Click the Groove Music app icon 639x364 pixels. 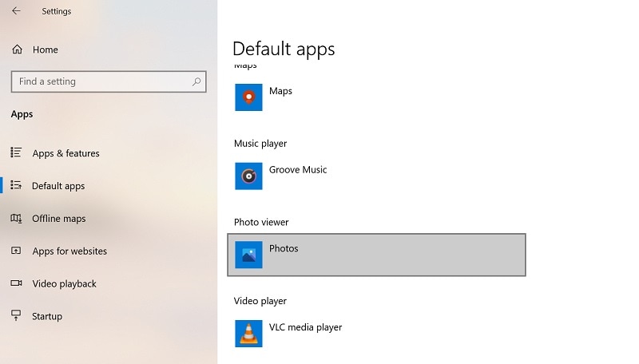[x=248, y=176]
